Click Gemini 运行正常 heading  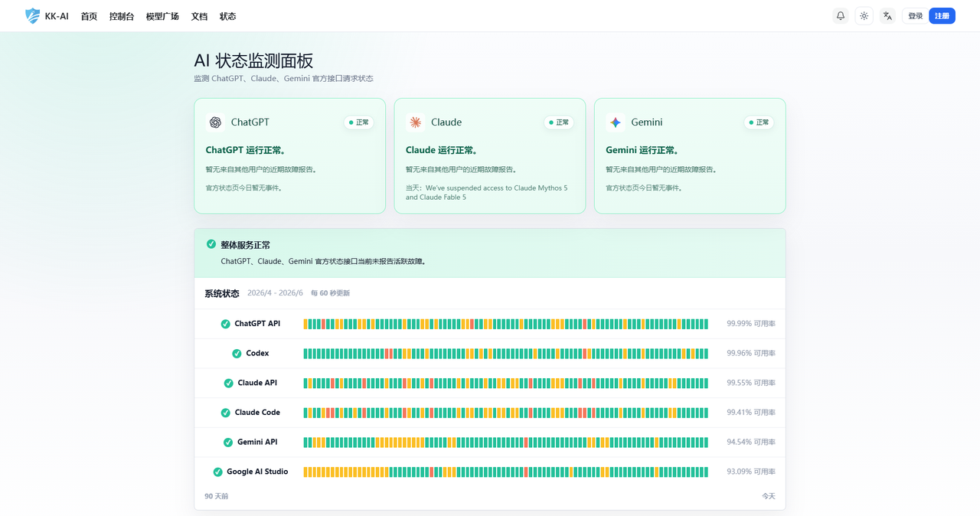[642, 150]
